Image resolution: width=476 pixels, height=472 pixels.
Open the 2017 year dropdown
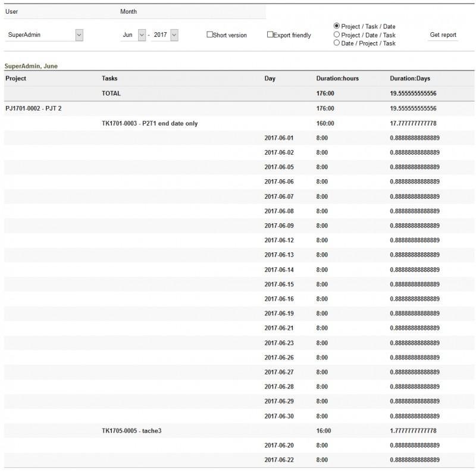pyautogui.click(x=164, y=34)
